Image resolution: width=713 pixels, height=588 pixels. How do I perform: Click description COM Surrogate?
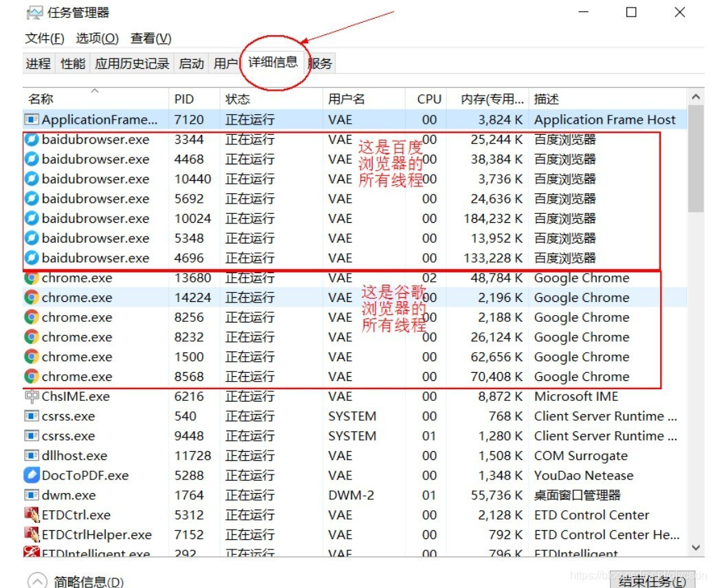pos(581,456)
